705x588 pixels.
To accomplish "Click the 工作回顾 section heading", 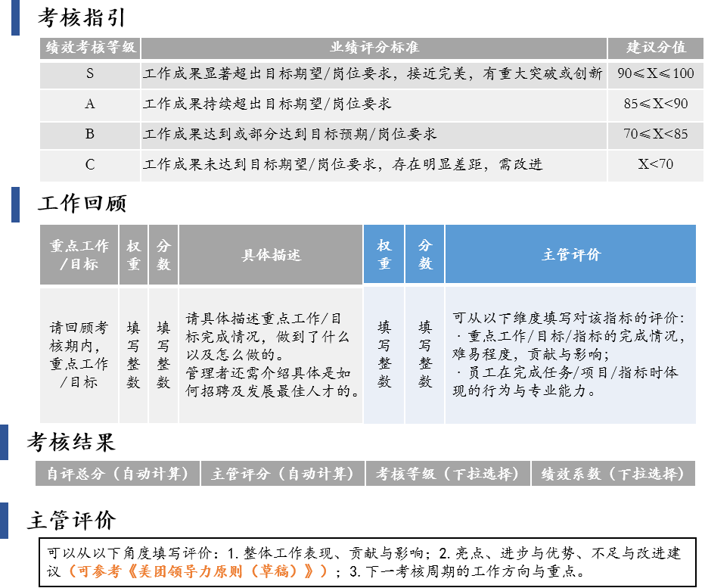I will point(82,204).
